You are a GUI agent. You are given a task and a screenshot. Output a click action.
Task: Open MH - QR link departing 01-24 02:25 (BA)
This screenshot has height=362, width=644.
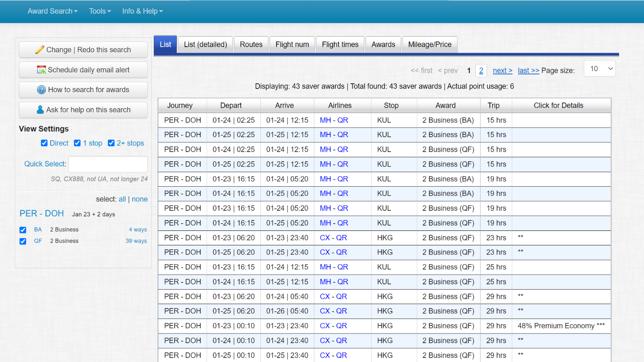[x=334, y=120]
